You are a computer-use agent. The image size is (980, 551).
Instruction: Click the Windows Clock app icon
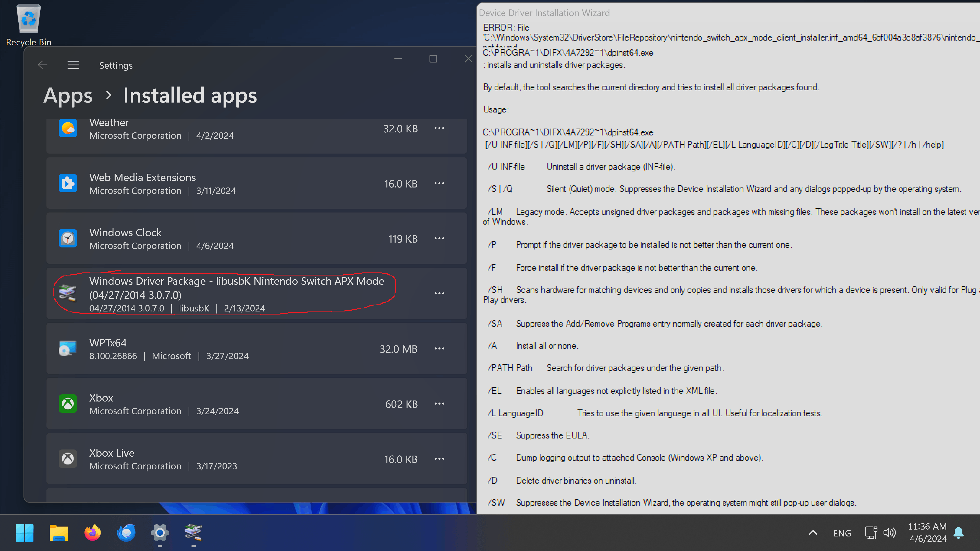pos(68,239)
